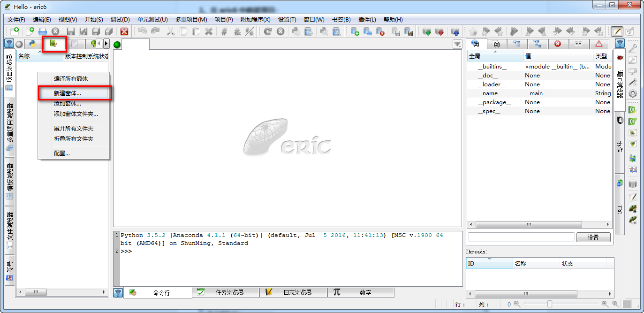
Task: Open the IRC side tab on right
Action: click(x=620, y=204)
